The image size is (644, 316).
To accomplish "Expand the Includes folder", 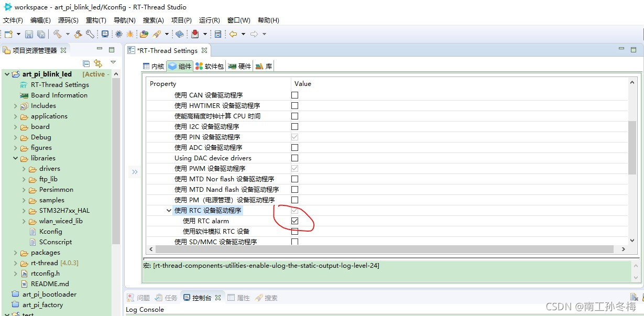I will click(x=15, y=106).
